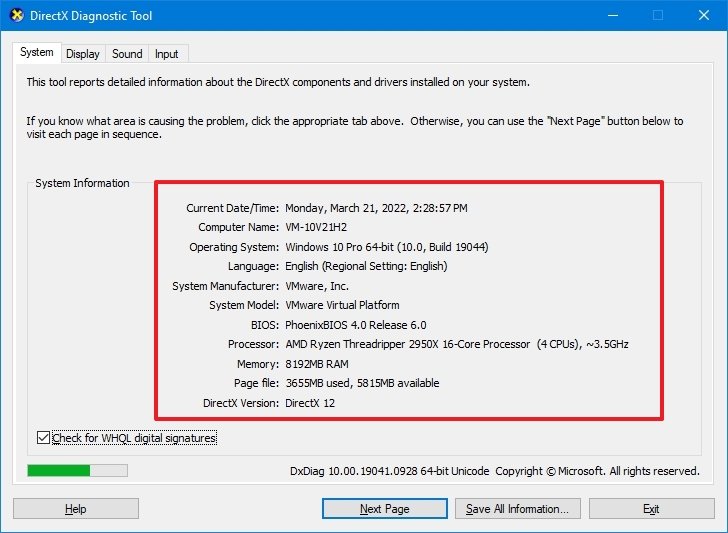Click the VMware, Inc. manufacturer value
Screen dimensions: 728x533
tap(317, 286)
